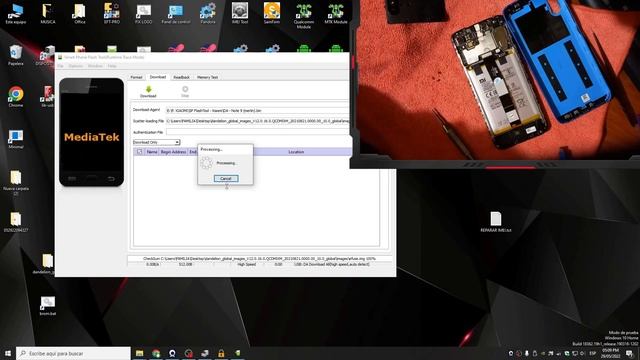This screenshot has height=360, width=640.
Task: Click the MediaTek phone preview image
Action: point(91,132)
